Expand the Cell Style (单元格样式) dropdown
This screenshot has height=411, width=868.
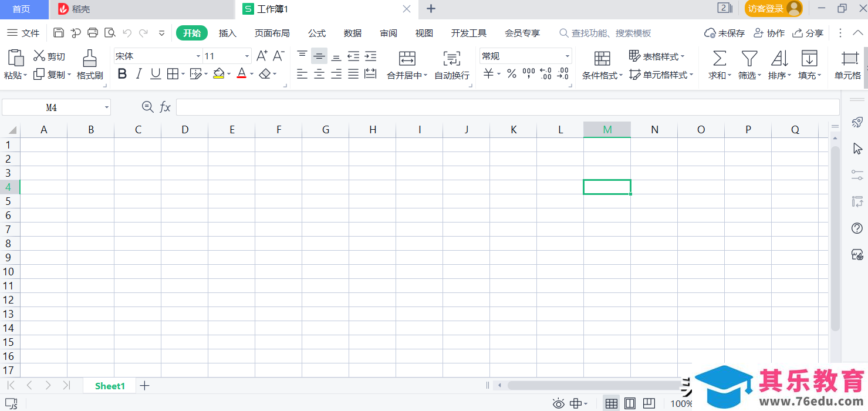[x=691, y=75]
